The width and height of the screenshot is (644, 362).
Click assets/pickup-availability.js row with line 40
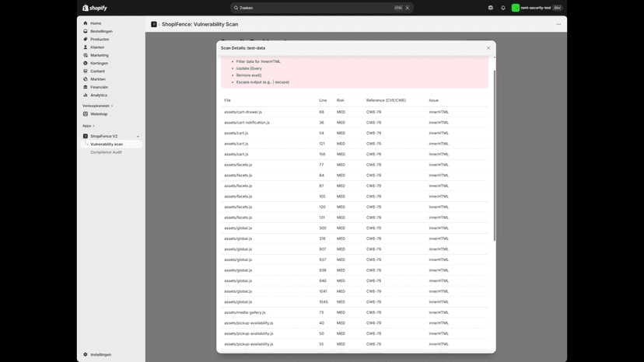click(x=355, y=323)
